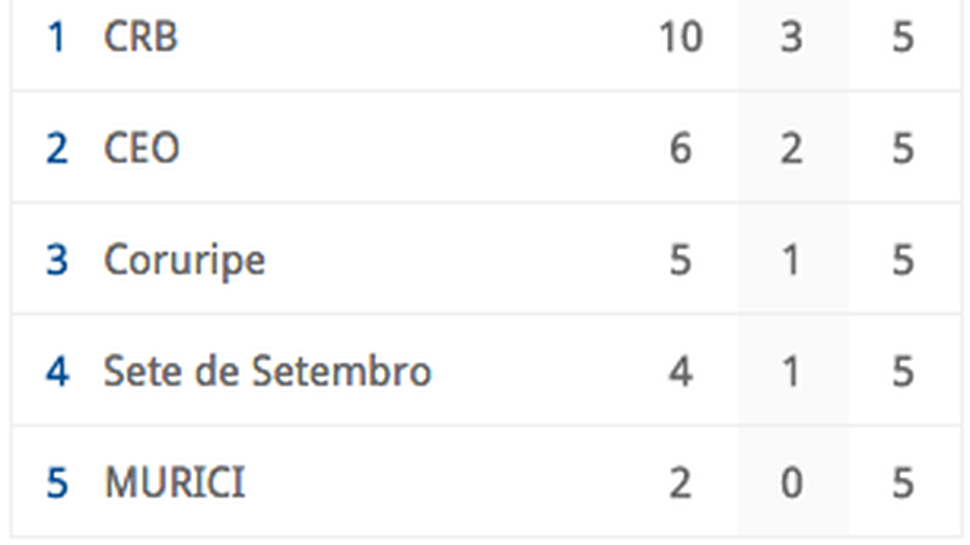Click CEO's wins value 2
The height and width of the screenshot is (545, 970).
(x=792, y=148)
